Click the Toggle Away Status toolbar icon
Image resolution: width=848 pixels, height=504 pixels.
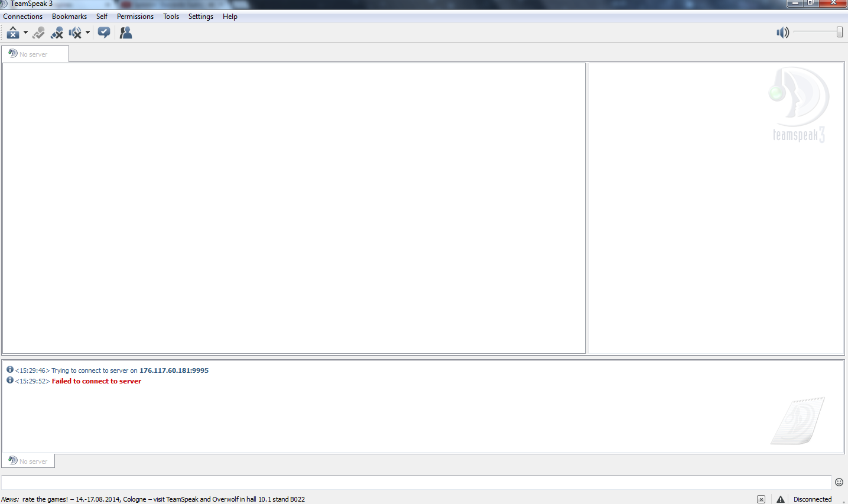(13, 33)
